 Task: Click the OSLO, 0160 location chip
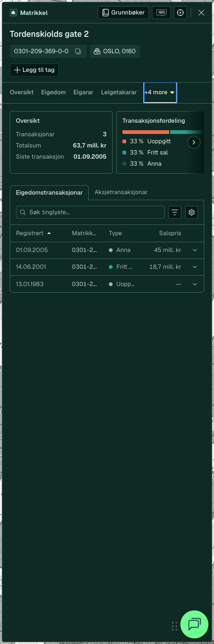pyautogui.click(x=114, y=51)
